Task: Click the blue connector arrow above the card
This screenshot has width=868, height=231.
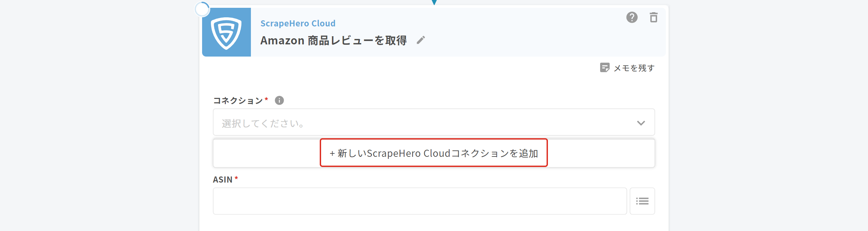Action: (x=434, y=2)
